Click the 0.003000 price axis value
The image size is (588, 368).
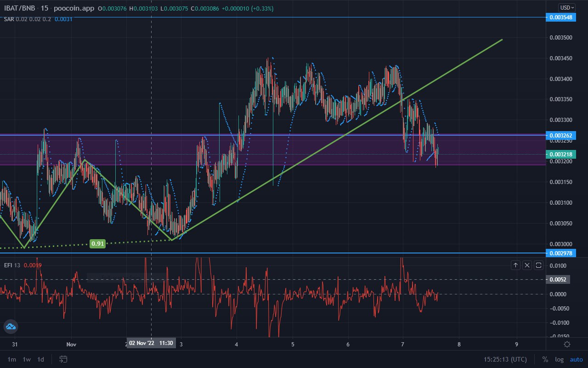tap(561, 244)
